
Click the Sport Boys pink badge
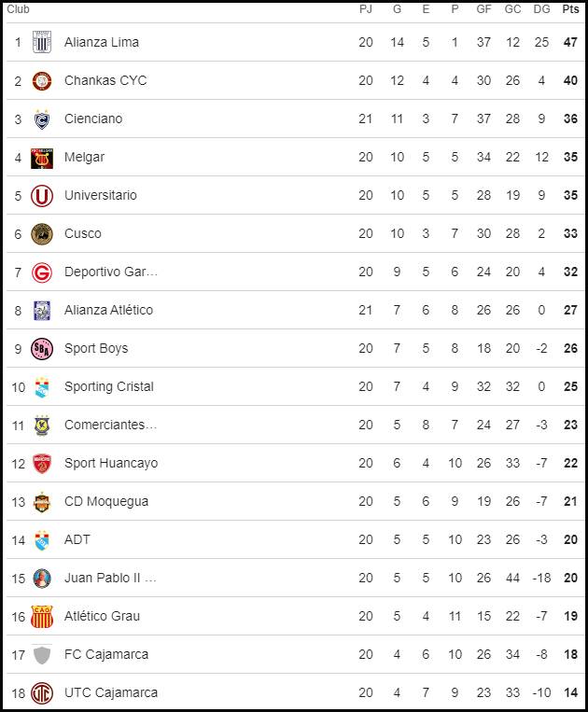click(x=42, y=349)
